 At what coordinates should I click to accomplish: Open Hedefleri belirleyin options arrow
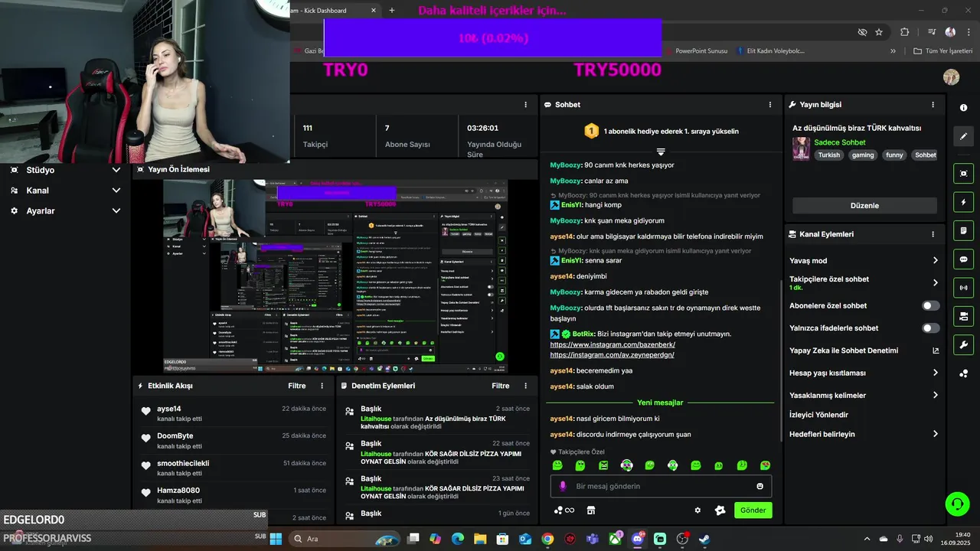935,434
